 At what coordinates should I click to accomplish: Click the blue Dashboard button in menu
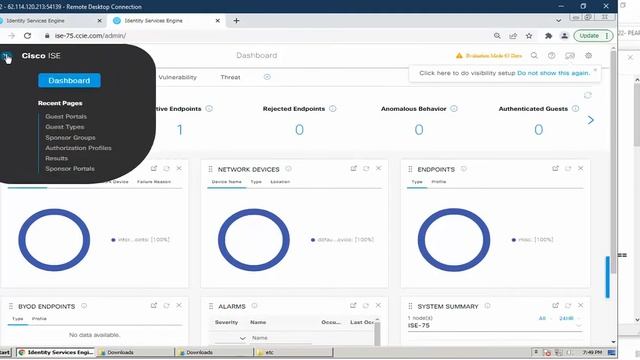point(69,80)
